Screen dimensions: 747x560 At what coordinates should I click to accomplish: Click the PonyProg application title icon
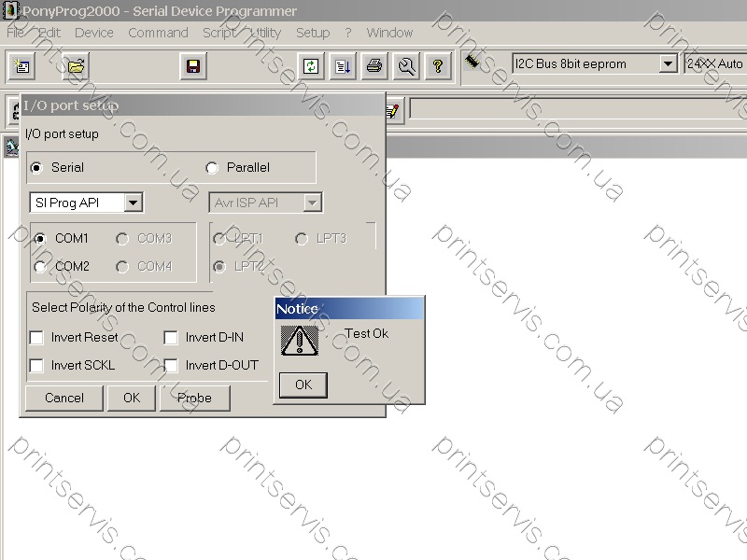pyautogui.click(x=10, y=10)
